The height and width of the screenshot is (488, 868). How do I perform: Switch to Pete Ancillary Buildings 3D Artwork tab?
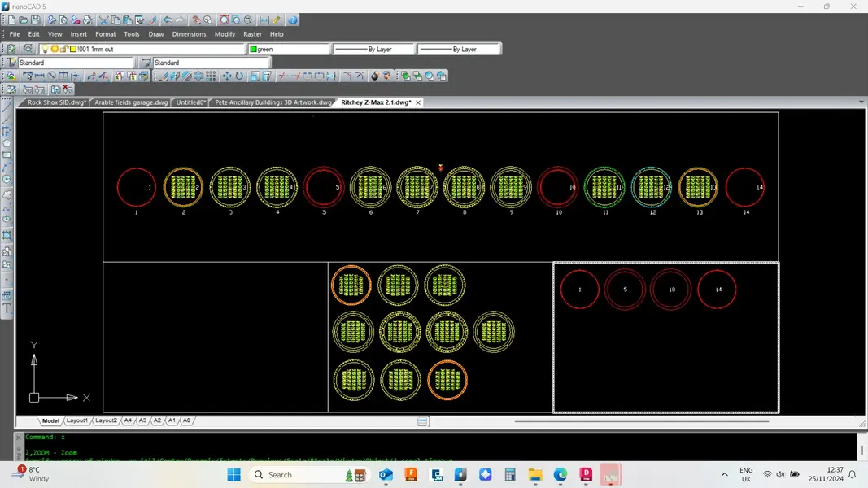click(273, 102)
